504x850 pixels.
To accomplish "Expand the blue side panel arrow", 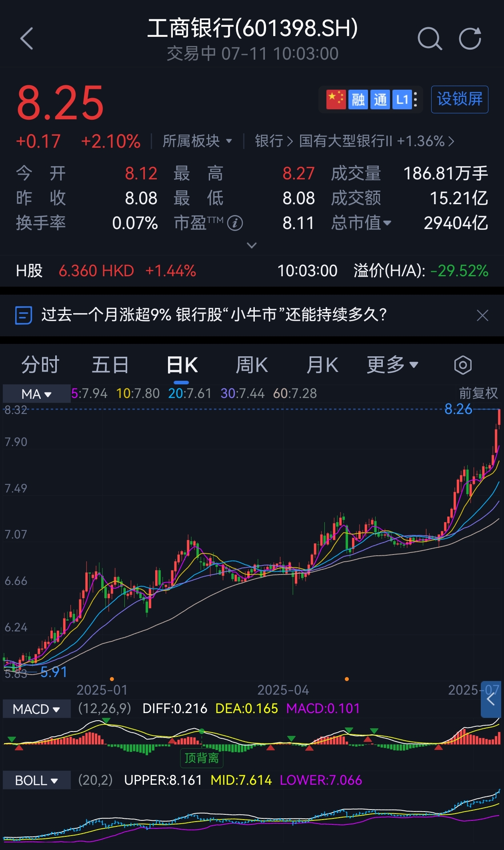I will (491, 699).
